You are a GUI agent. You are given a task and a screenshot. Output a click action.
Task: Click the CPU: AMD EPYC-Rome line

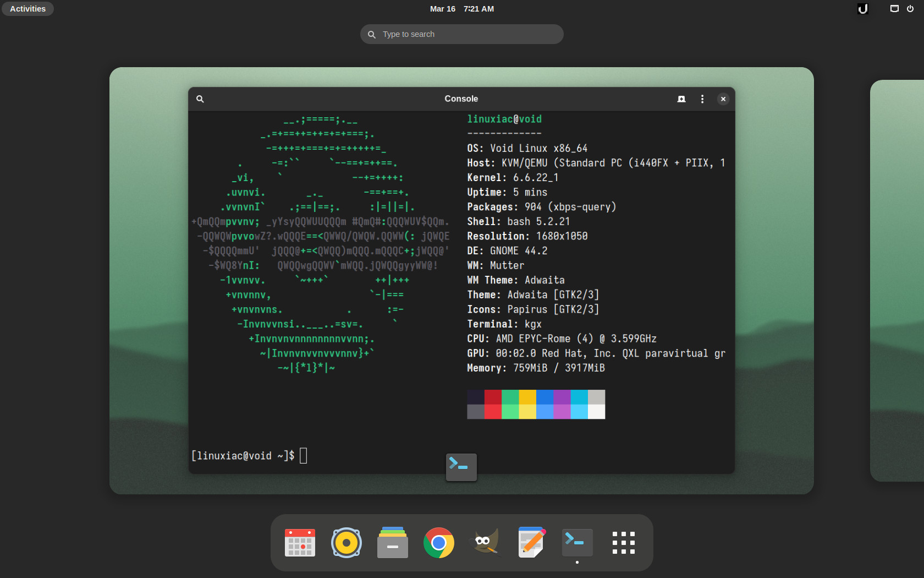click(562, 339)
